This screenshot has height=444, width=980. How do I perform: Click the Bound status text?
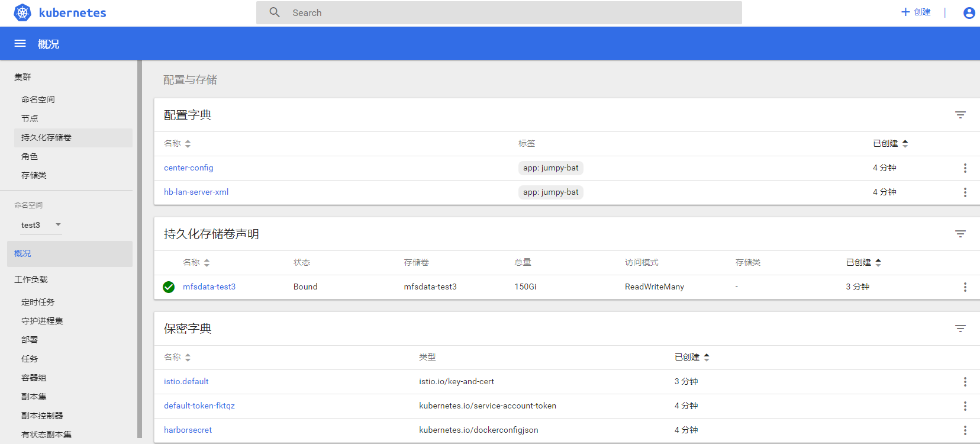pos(305,287)
